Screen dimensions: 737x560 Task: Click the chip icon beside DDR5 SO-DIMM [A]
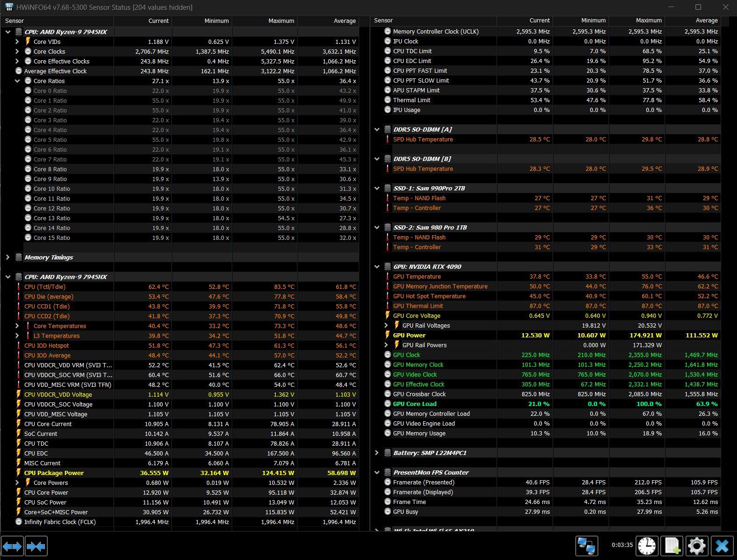[388, 129]
